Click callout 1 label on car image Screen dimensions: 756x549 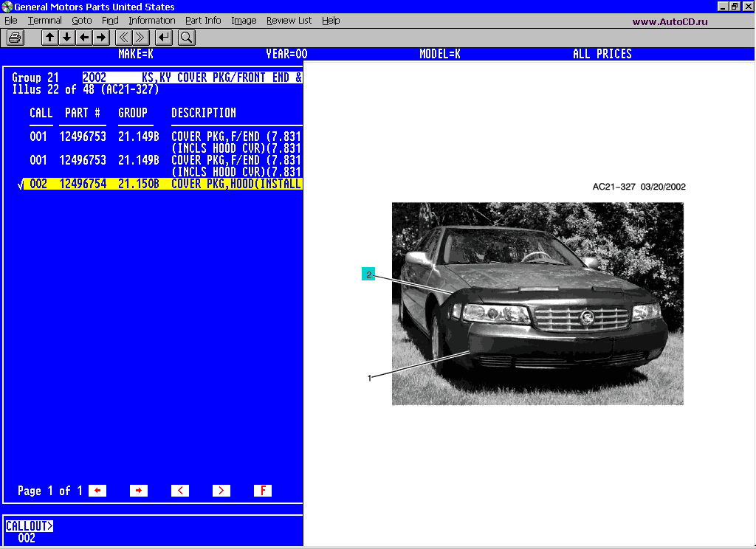click(369, 378)
